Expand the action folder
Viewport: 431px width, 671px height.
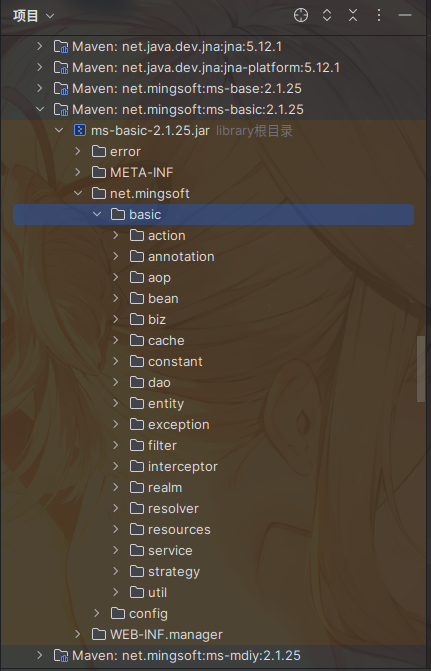116,235
